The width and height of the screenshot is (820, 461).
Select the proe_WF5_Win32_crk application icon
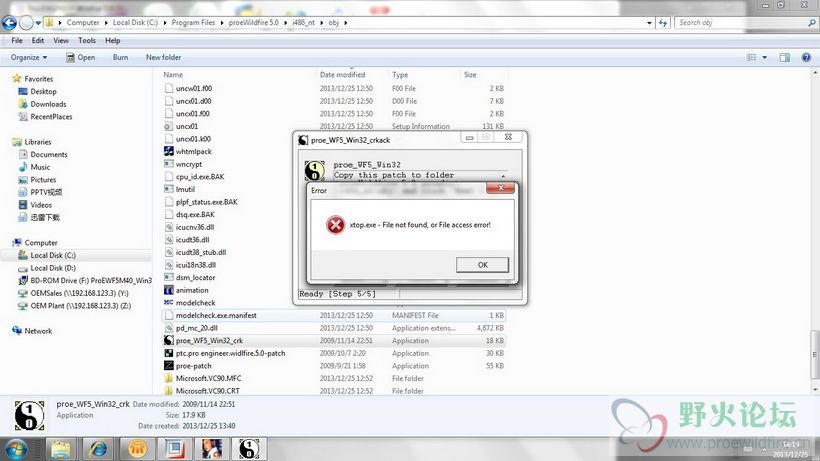click(168, 340)
